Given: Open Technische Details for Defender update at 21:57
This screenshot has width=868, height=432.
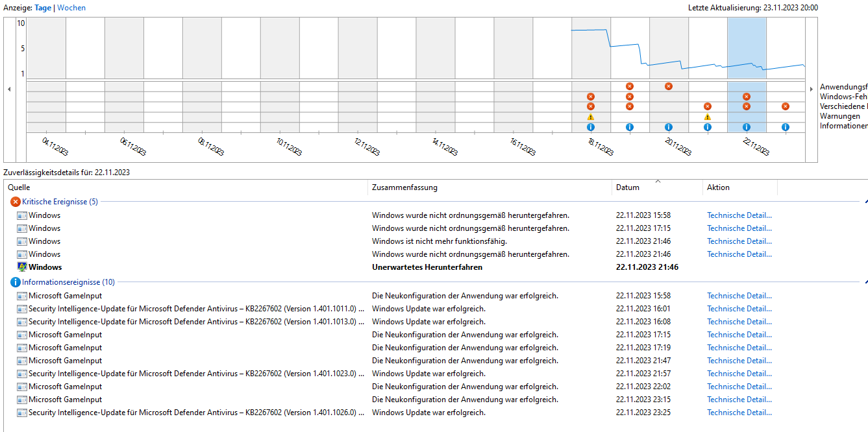Looking at the screenshot, I should [x=739, y=374].
